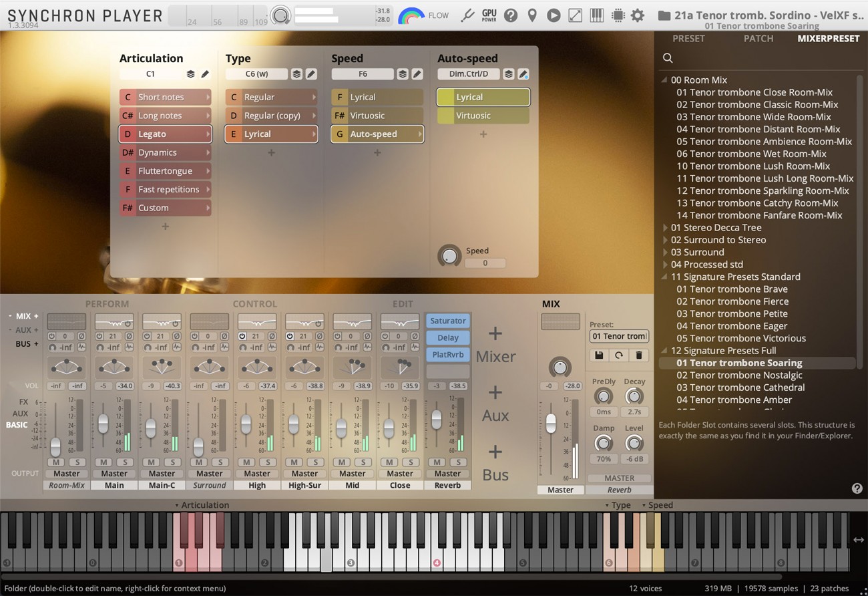Click the plus icon to add Bus channel
Viewport: 868px width, 596px height.
(x=495, y=452)
